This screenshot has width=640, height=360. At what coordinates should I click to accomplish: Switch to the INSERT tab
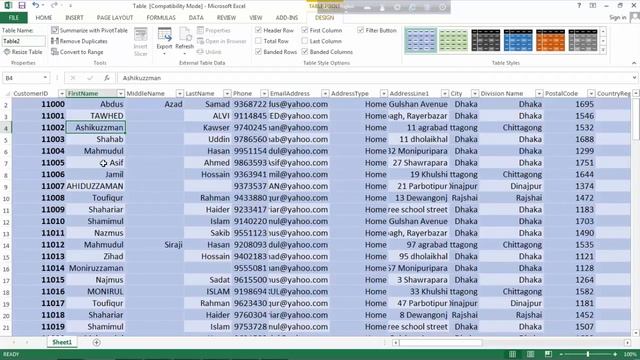click(74, 18)
